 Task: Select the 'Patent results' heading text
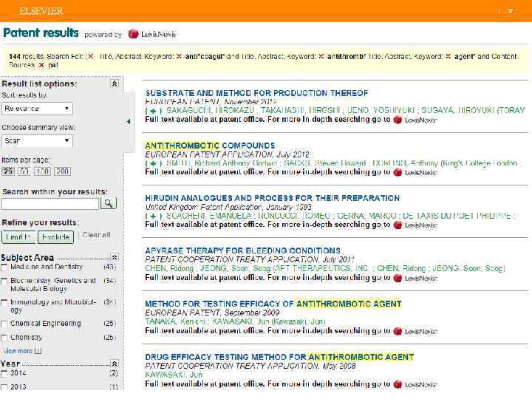click(41, 33)
